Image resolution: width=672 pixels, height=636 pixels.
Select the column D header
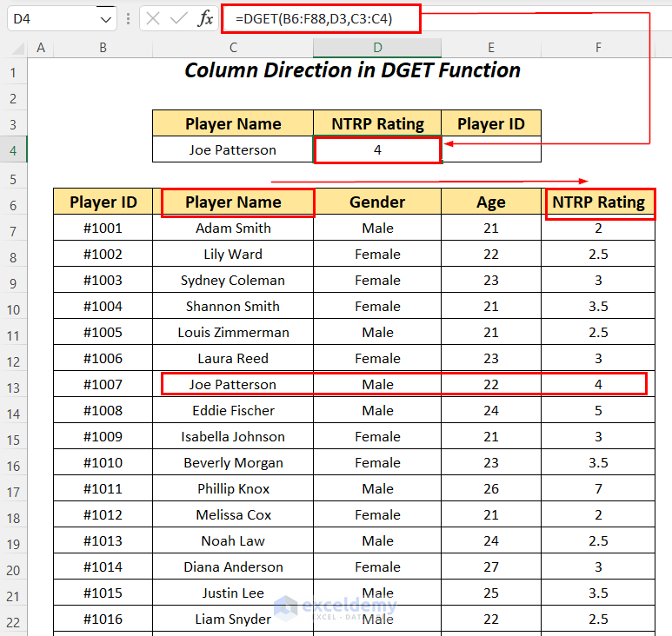(377, 48)
